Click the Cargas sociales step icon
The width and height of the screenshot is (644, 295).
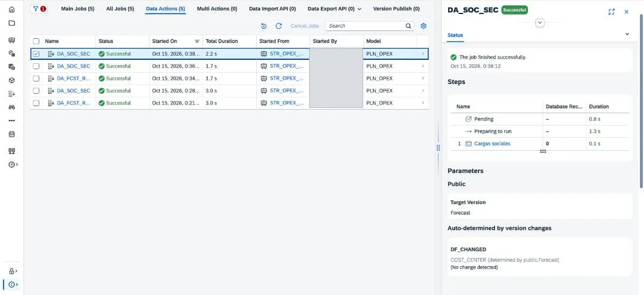[468, 143]
